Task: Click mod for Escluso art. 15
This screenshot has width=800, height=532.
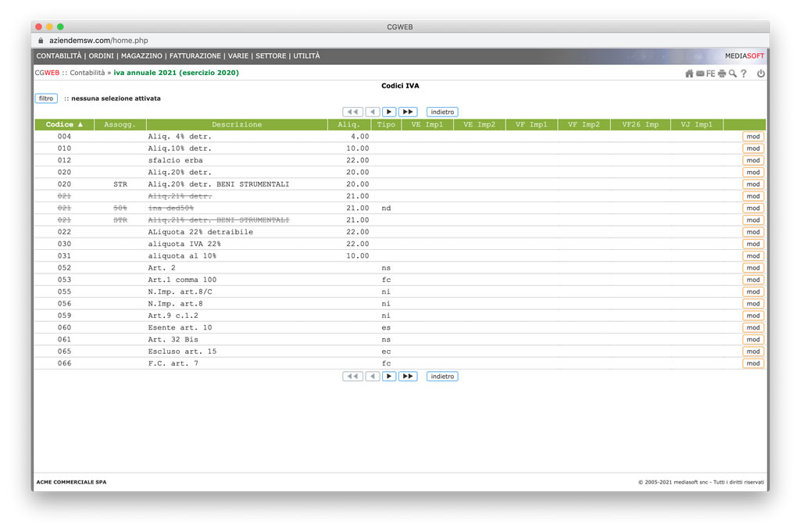Action: [753, 352]
